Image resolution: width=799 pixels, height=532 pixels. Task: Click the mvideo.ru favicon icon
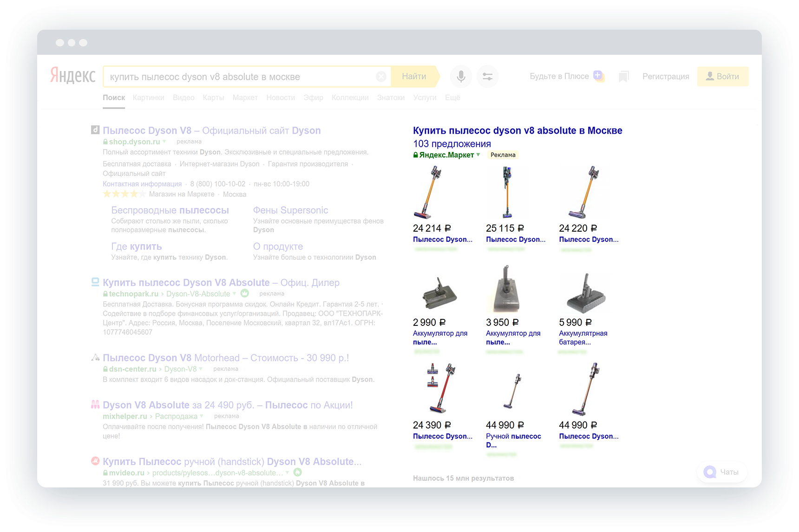[x=95, y=461]
